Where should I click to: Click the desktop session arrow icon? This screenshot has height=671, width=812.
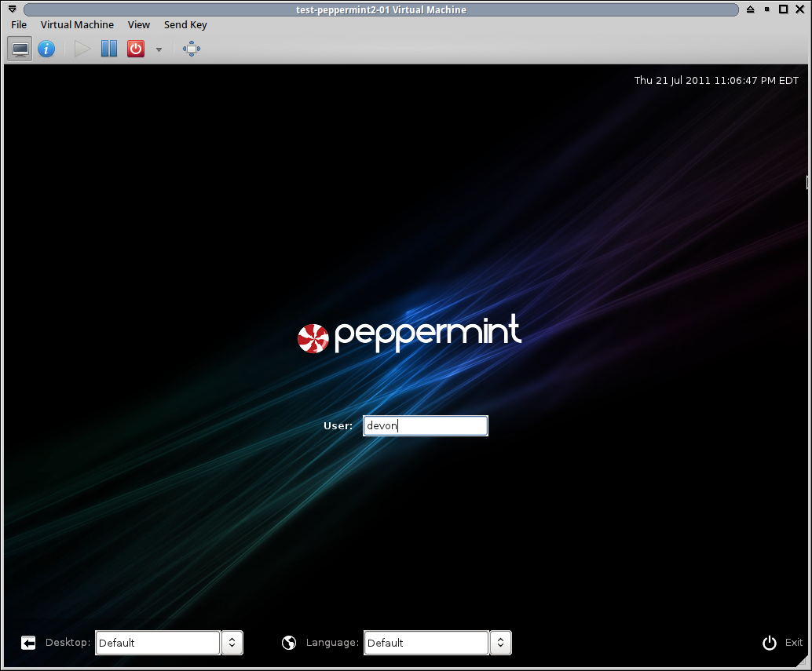28,643
